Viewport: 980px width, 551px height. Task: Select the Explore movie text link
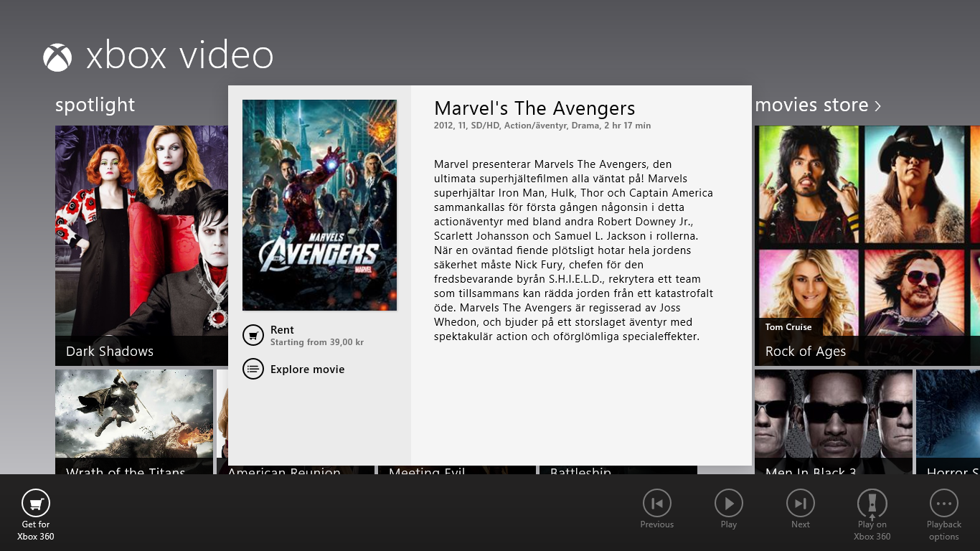(308, 369)
